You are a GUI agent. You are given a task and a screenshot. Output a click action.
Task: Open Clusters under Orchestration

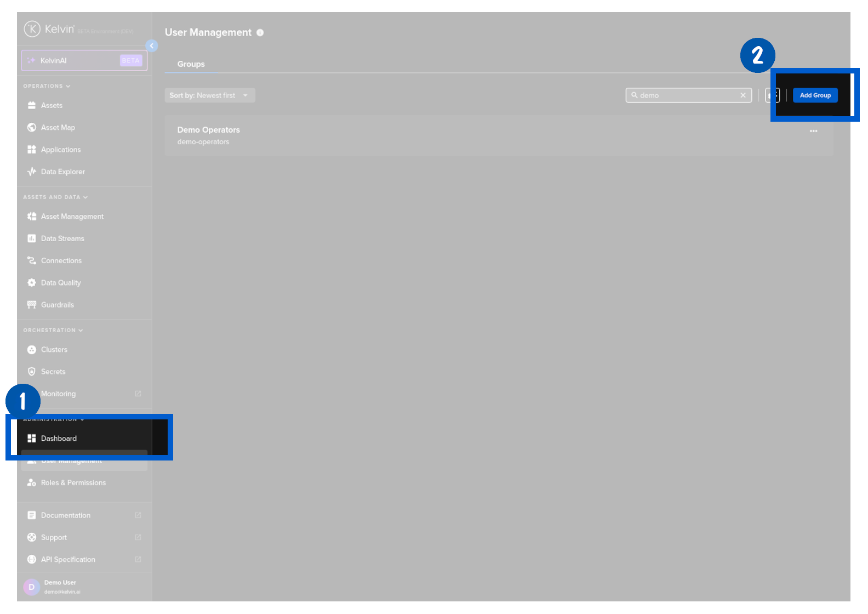point(54,350)
